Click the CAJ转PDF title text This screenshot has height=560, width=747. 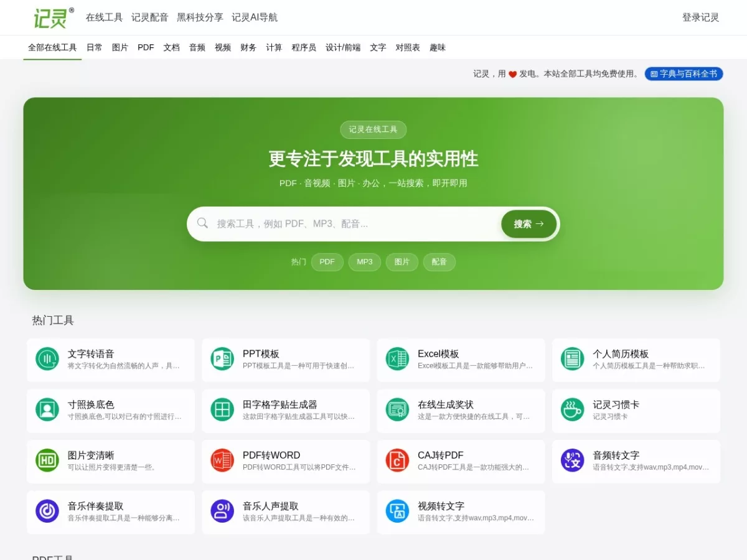click(441, 455)
